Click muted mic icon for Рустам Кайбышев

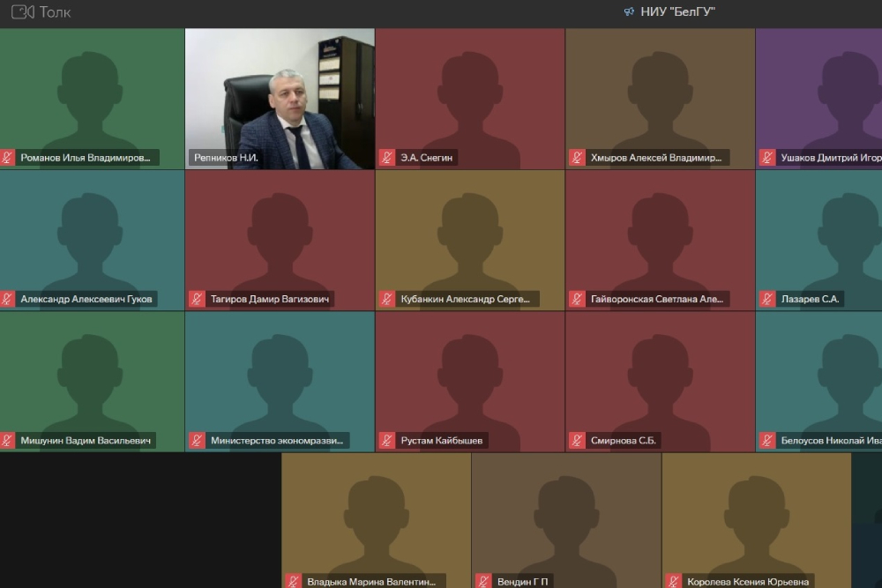click(x=387, y=440)
